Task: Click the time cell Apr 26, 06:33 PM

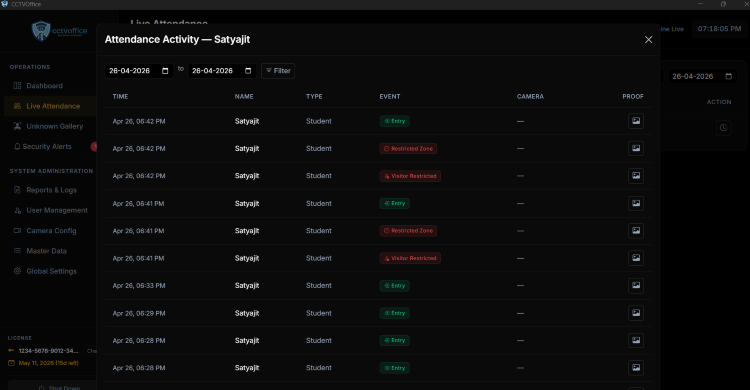Action: (x=139, y=286)
